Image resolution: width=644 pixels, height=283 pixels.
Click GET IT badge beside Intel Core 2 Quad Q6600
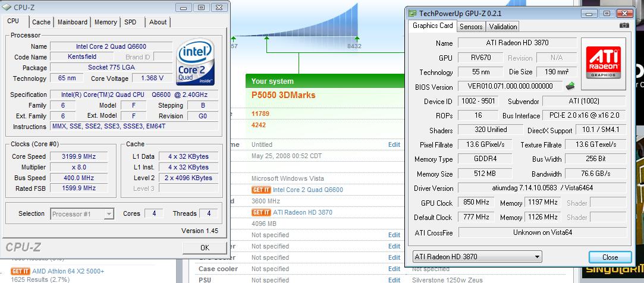261,189
